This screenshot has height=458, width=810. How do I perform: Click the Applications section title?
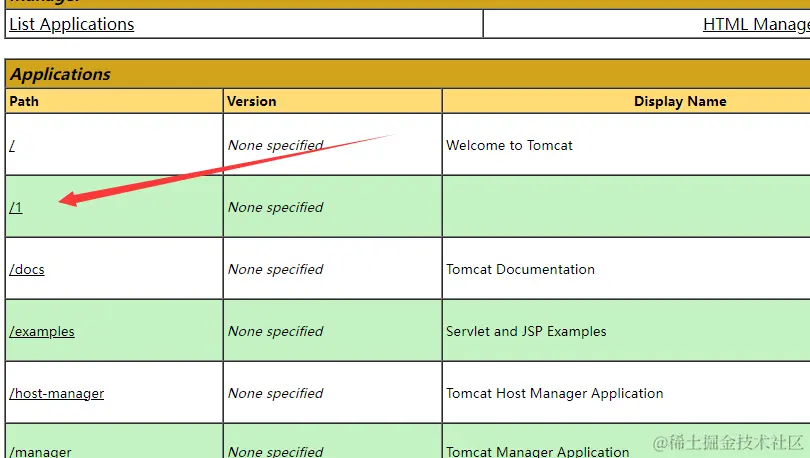coord(60,74)
